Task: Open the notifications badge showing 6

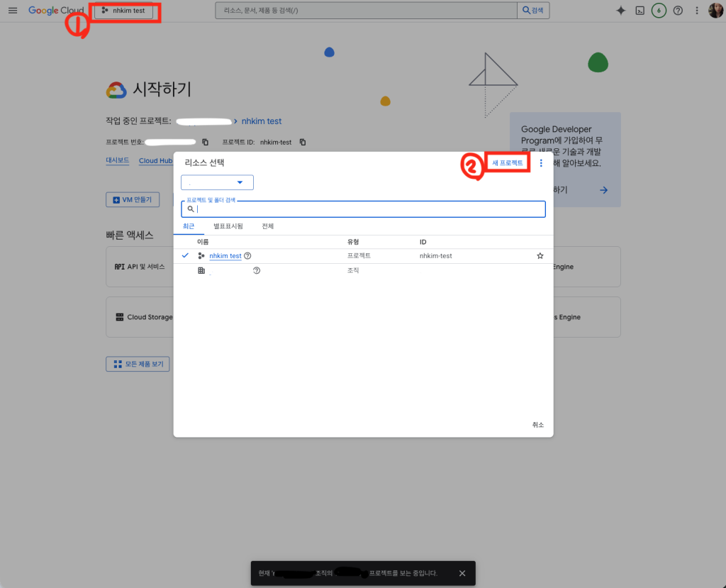Action: (x=659, y=11)
